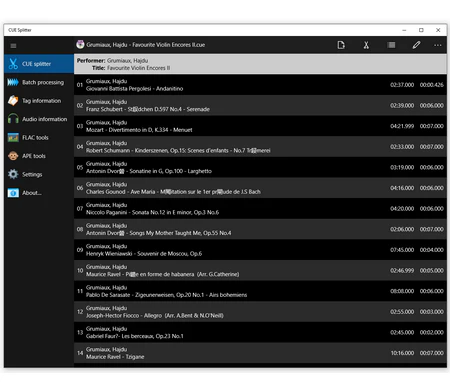Select track Sonatine in G, Op.100 - Larghetto
Viewport: 450px width, 390px height.
(x=260, y=167)
